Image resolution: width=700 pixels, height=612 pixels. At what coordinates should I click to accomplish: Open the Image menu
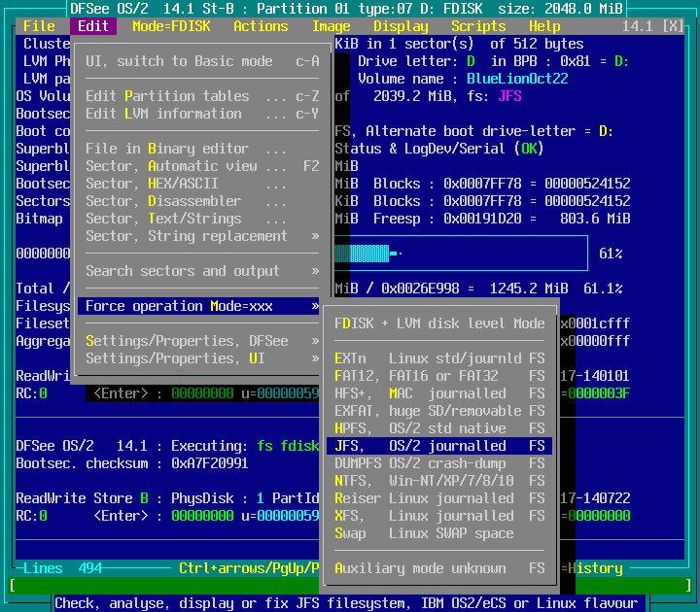(331, 26)
